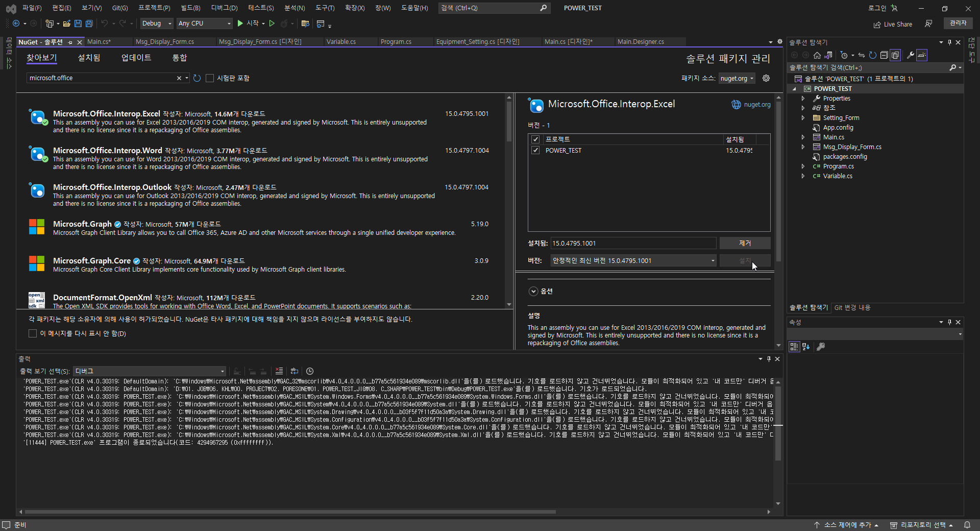Open the Git(G) menu
The height and width of the screenshot is (531, 980).
pyautogui.click(x=120, y=8)
